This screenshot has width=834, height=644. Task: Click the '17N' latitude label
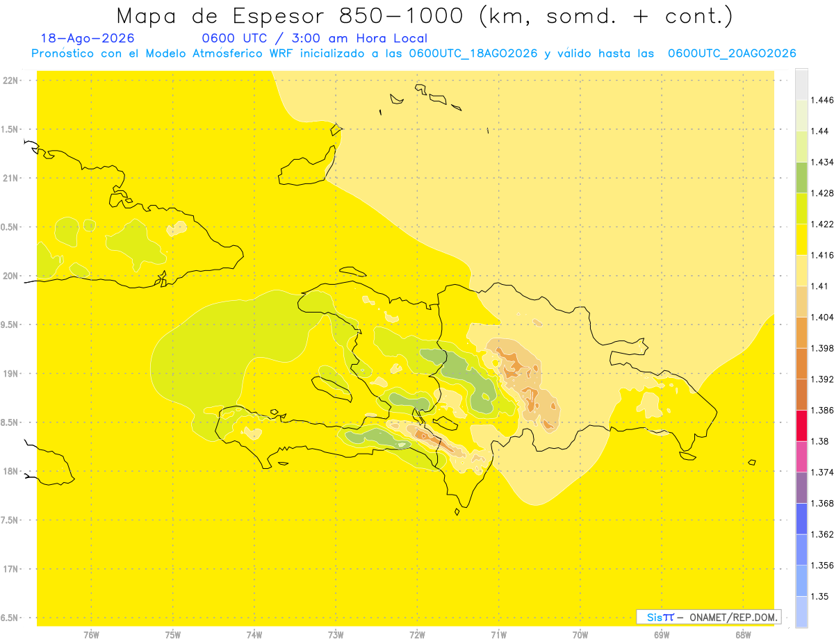(11, 569)
